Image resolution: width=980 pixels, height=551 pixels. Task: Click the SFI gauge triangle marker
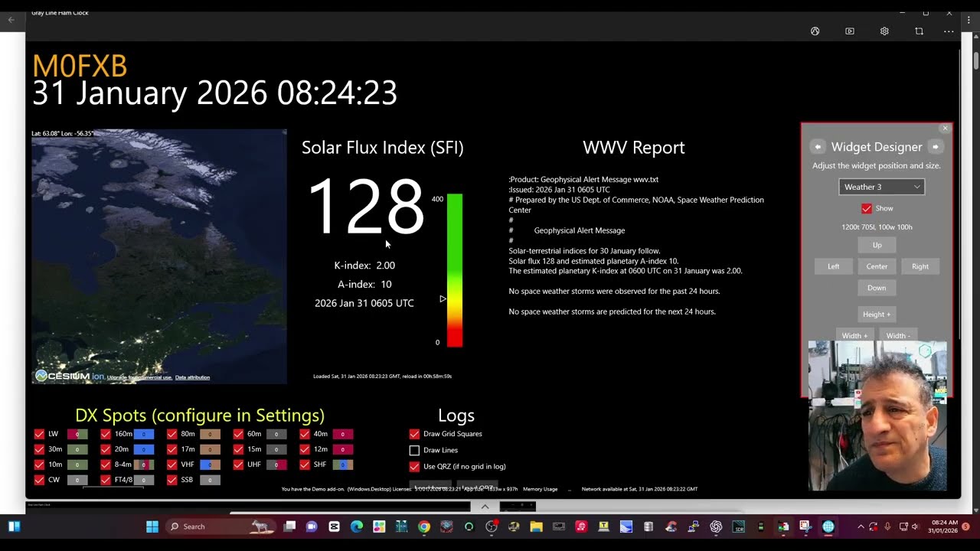point(442,298)
